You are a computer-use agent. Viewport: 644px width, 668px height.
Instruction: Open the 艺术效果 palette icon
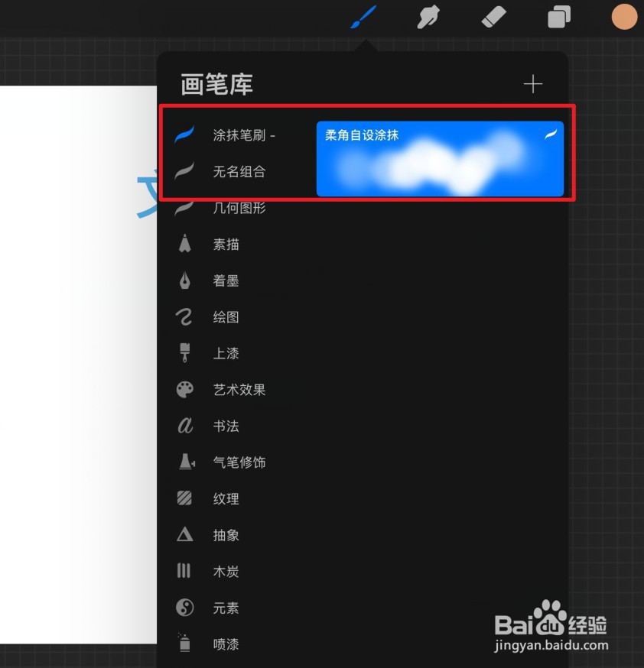[x=184, y=389]
